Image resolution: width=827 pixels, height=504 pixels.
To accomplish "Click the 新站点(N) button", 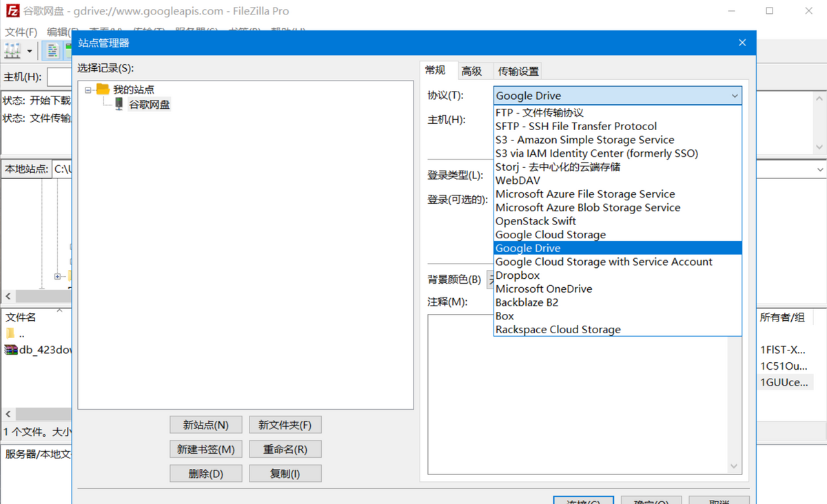I will coord(206,425).
